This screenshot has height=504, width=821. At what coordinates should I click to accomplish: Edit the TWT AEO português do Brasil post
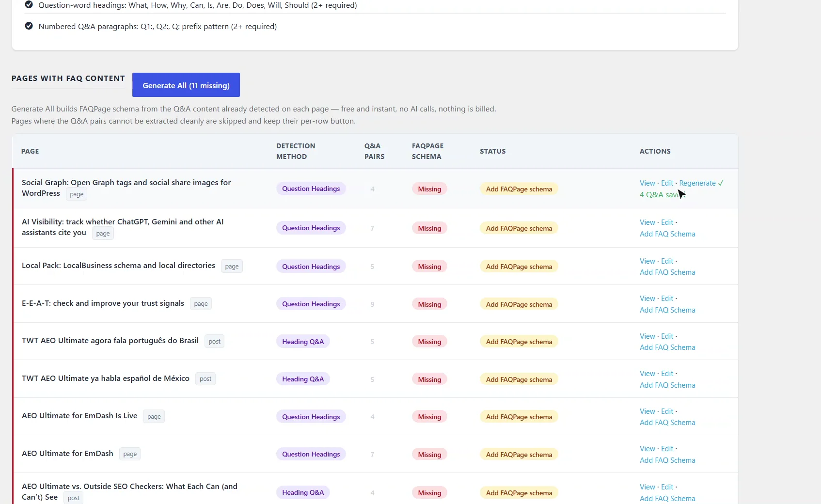tap(667, 336)
